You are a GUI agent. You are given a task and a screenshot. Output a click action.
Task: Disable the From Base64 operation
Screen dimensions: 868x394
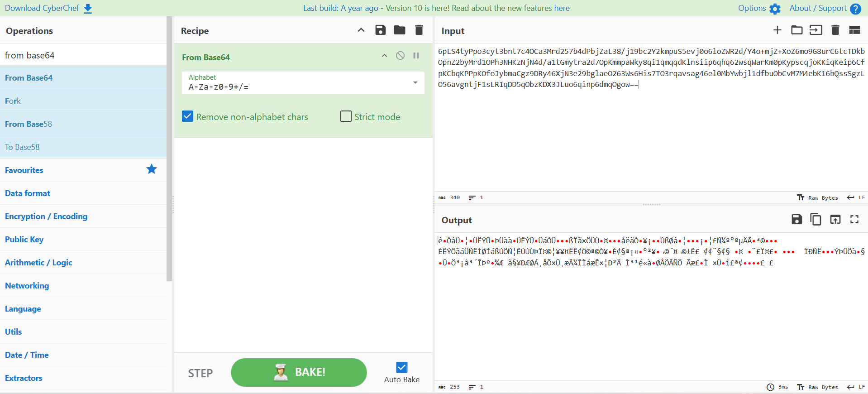coord(400,56)
